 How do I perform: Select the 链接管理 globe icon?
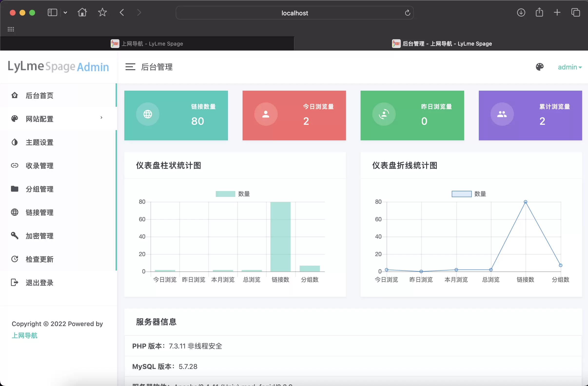click(15, 212)
